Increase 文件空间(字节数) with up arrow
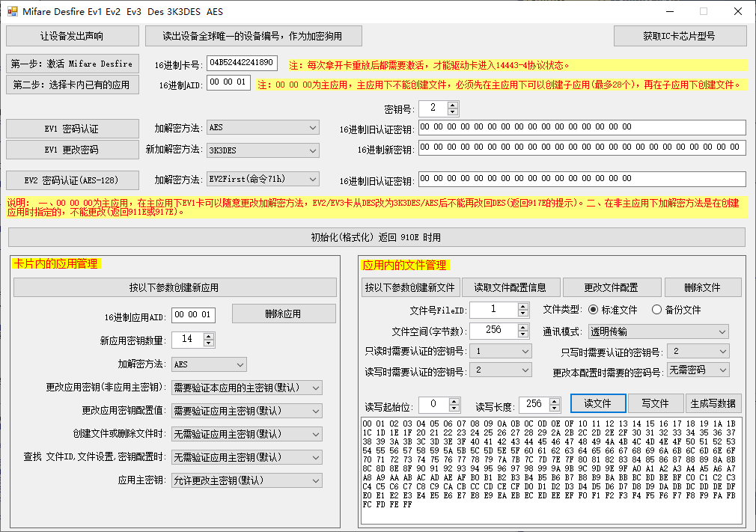Viewport: 756px width, 532px height. 523,327
